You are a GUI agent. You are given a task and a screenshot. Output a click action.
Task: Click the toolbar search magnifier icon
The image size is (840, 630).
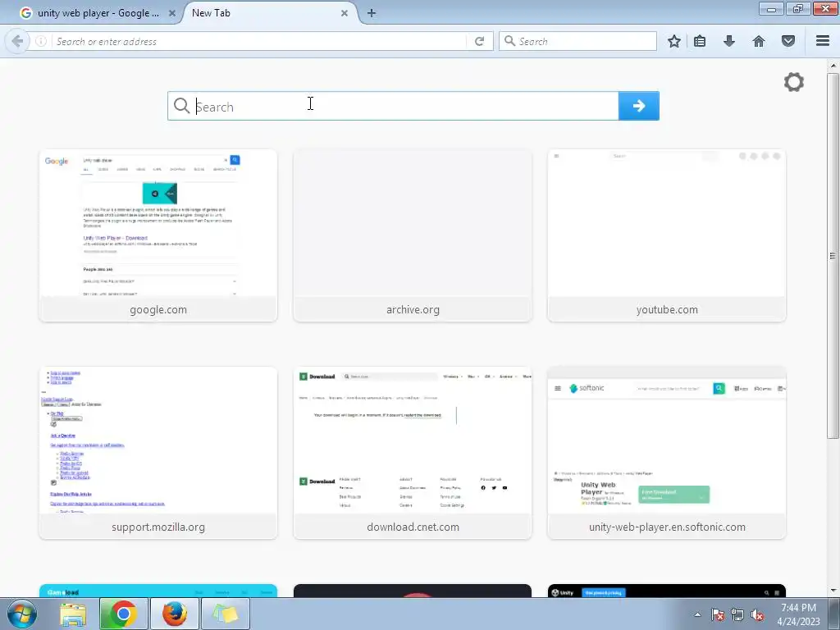click(x=510, y=41)
